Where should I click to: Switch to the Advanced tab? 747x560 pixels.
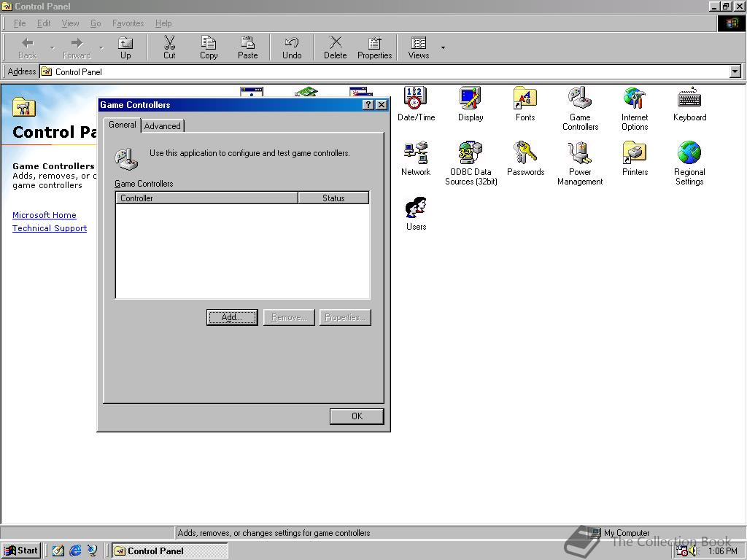(162, 126)
